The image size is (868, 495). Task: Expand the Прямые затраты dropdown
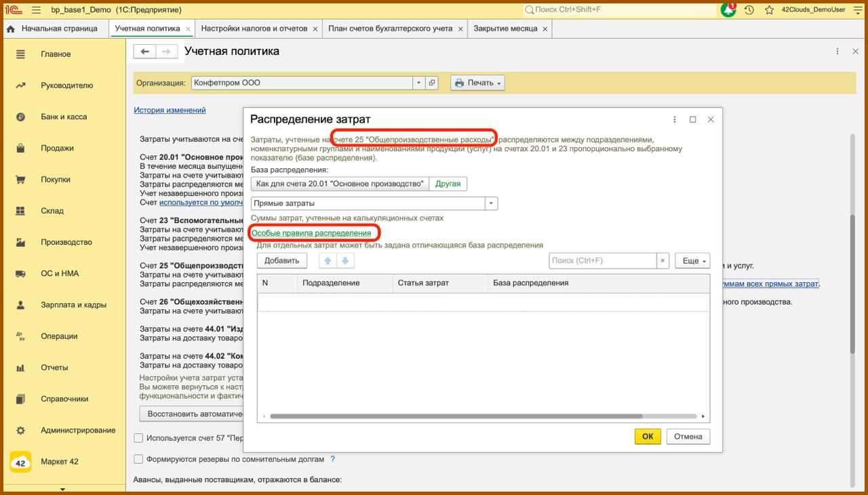(491, 203)
